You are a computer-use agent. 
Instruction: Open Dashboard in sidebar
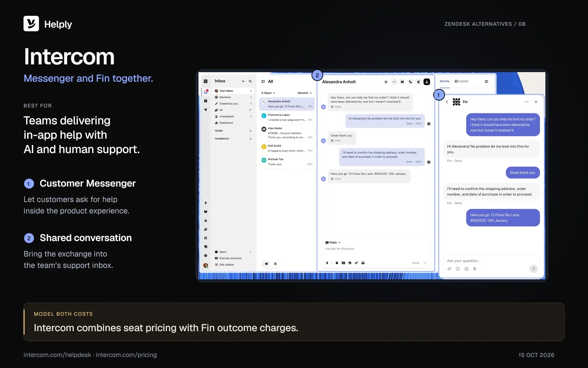tap(234, 123)
